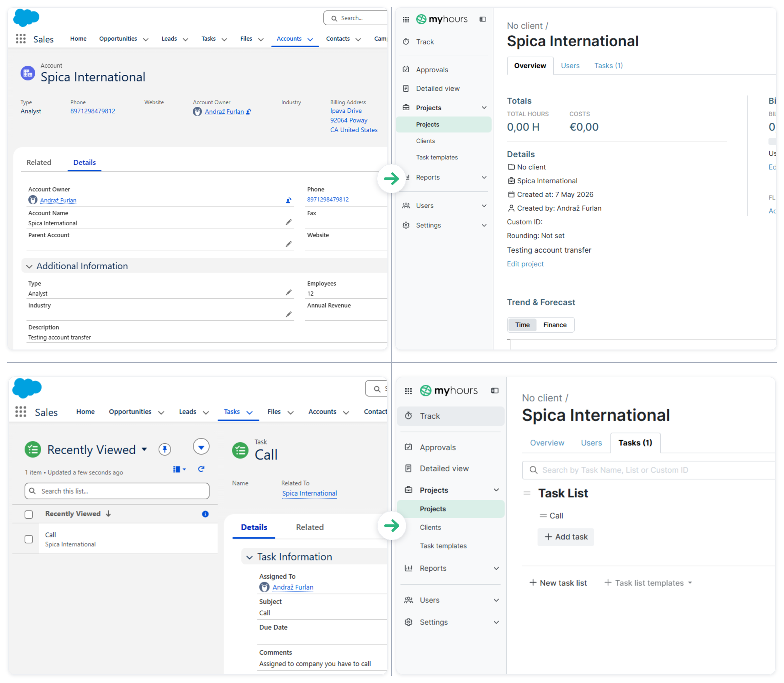Image resolution: width=784 pixels, height=683 pixels.
Task: Open info icon in Recently Viewed column header
Action: pos(205,514)
